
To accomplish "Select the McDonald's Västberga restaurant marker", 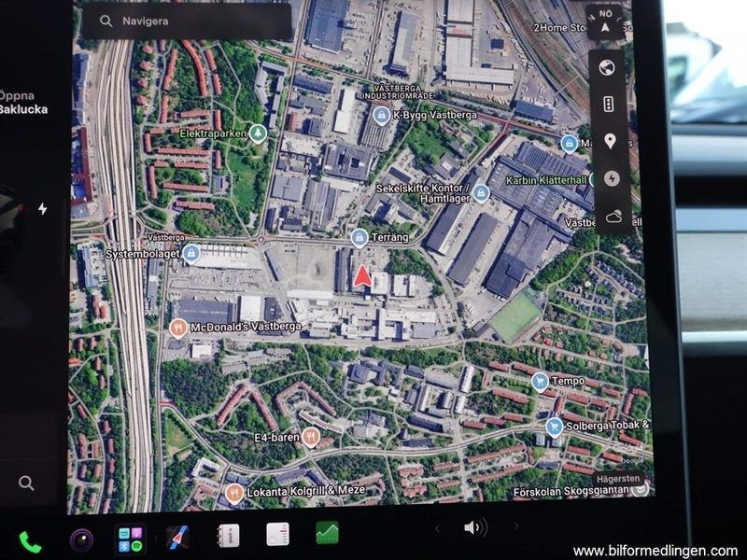I will point(177,328).
